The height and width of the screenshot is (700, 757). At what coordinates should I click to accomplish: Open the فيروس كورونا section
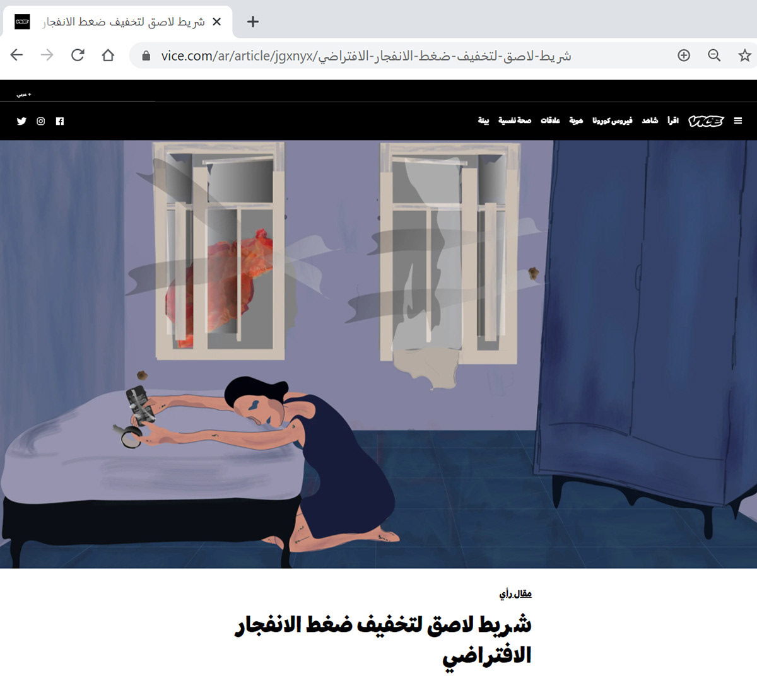point(612,120)
